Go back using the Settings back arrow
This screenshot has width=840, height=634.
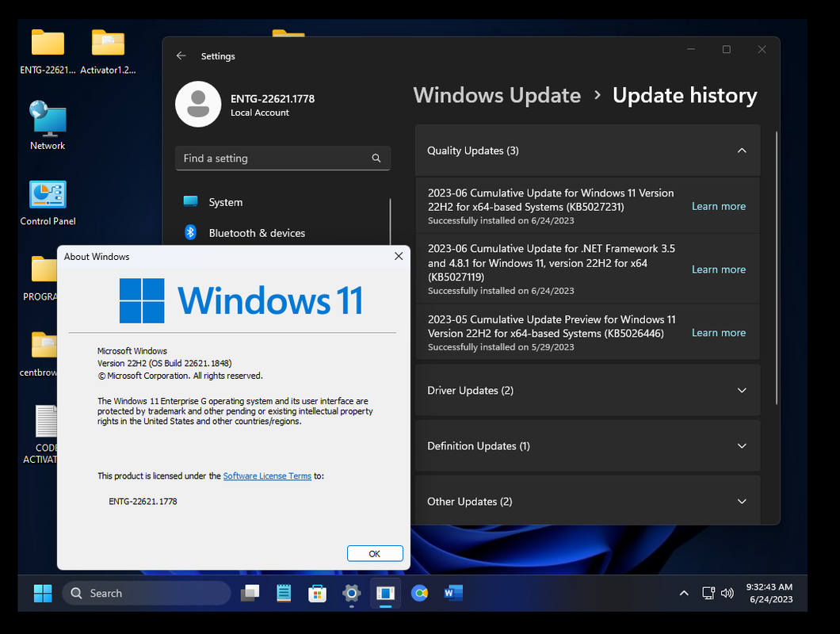click(x=181, y=55)
